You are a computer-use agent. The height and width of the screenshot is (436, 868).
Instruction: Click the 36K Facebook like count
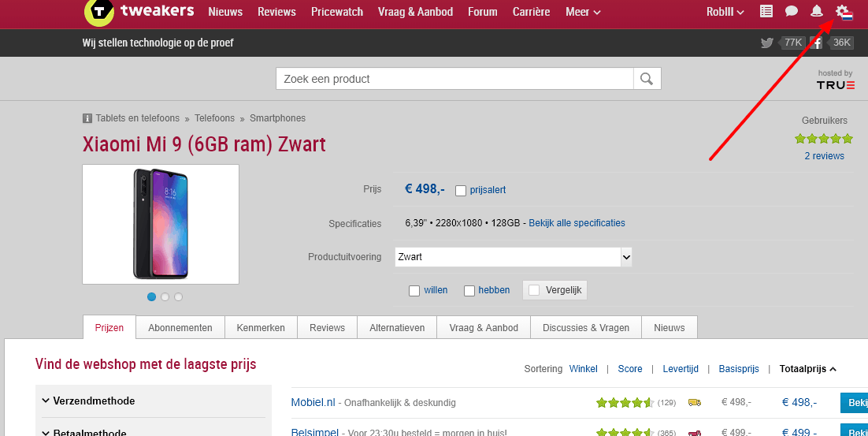[841, 43]
